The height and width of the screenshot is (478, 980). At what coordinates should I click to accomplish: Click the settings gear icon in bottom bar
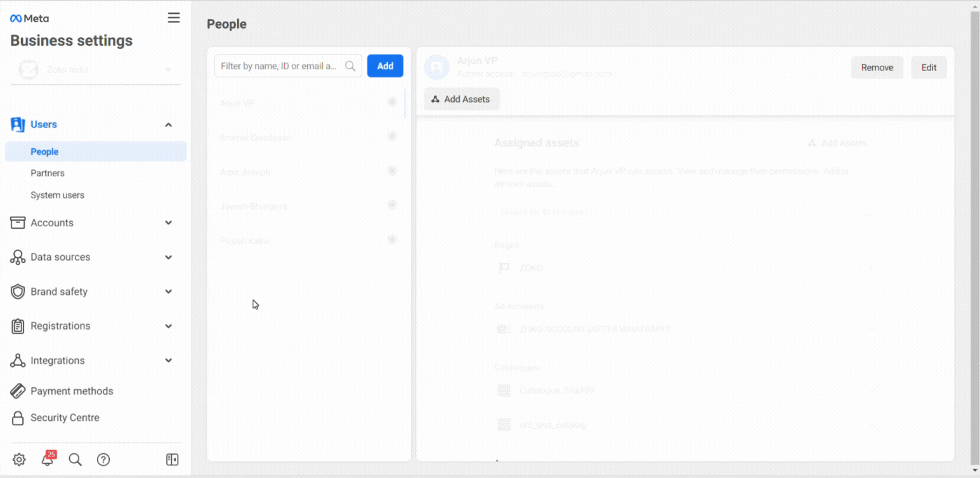19,460
